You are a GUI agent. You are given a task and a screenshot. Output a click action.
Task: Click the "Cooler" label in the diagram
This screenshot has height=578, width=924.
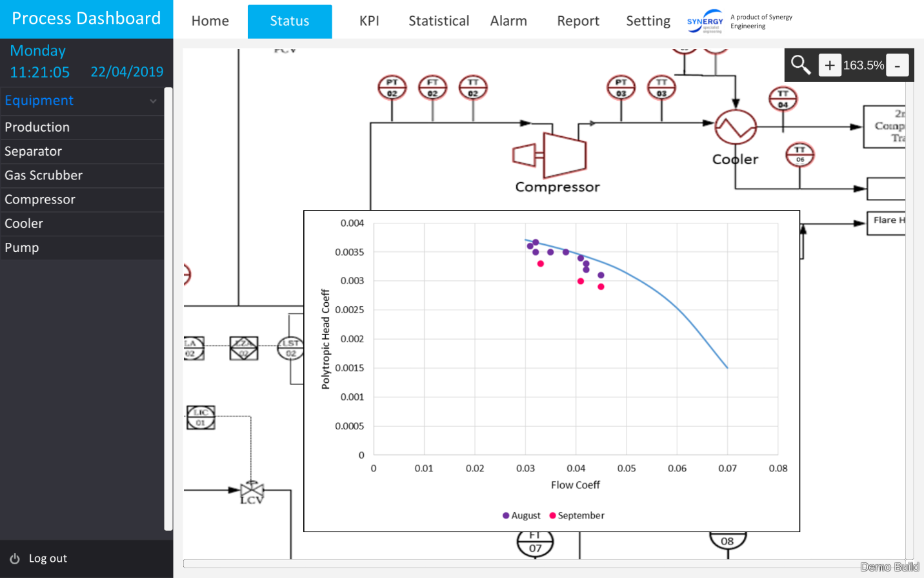coord(735,159)
